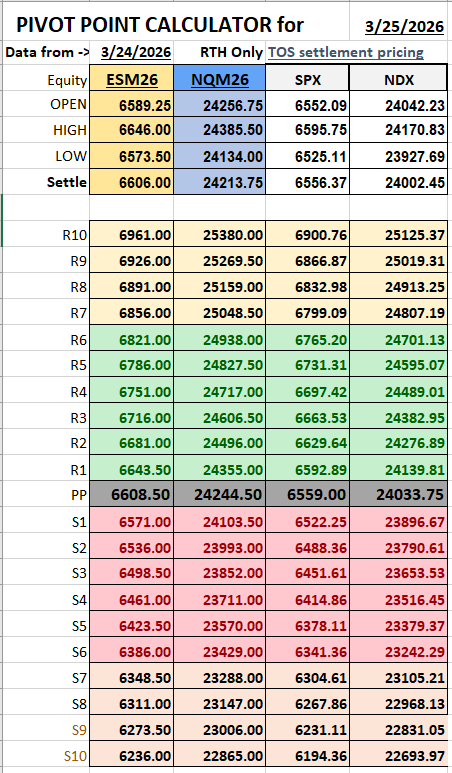The image size is (452, 773).
Task: Select the SPX low value 6525.11
Action: point(308,156)
